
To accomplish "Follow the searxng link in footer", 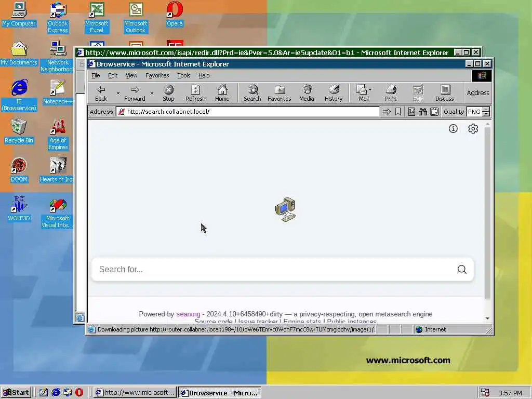I will 188,314.
